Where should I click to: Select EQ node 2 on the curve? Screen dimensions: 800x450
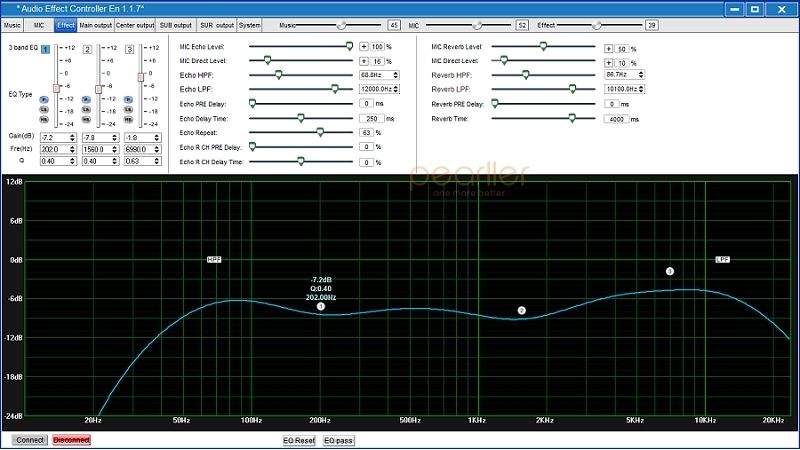(521, 311)
